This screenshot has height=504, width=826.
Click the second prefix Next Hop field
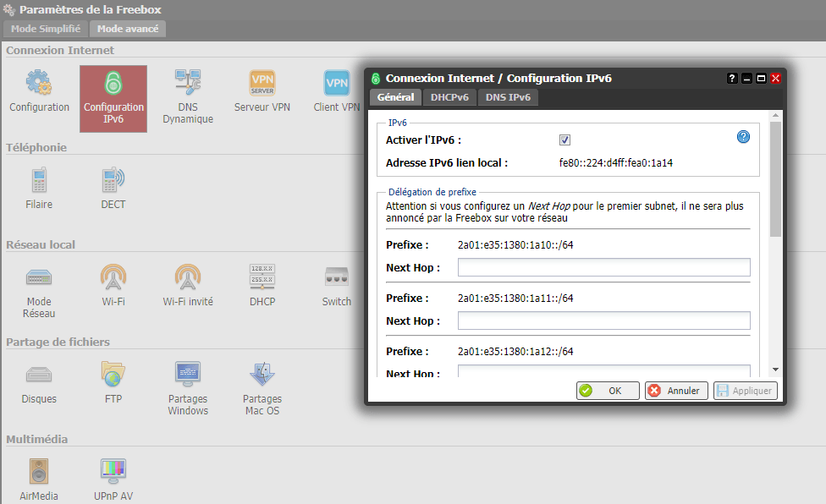click(603, 320)
